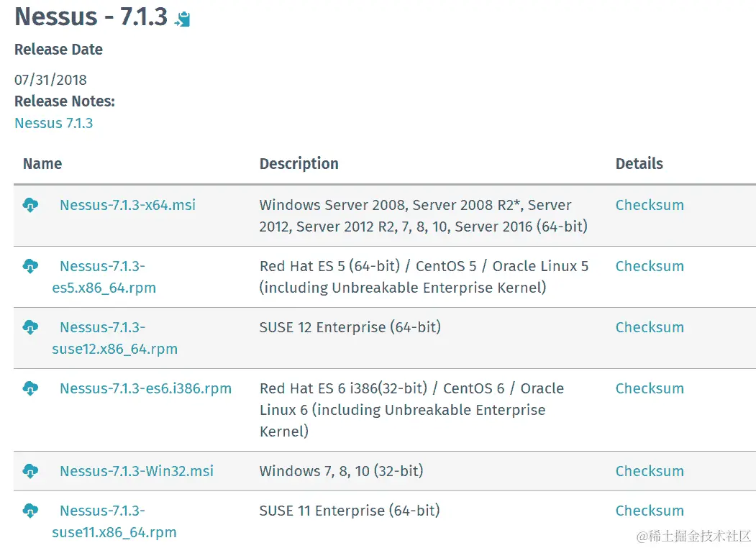View Checksum for the Red Hat ES 6 i386 row

tap(650, 389)
